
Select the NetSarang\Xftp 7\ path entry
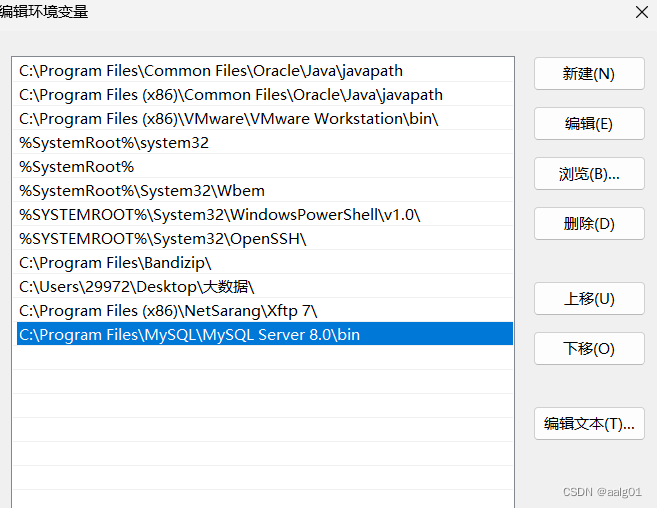coord(265,310)
